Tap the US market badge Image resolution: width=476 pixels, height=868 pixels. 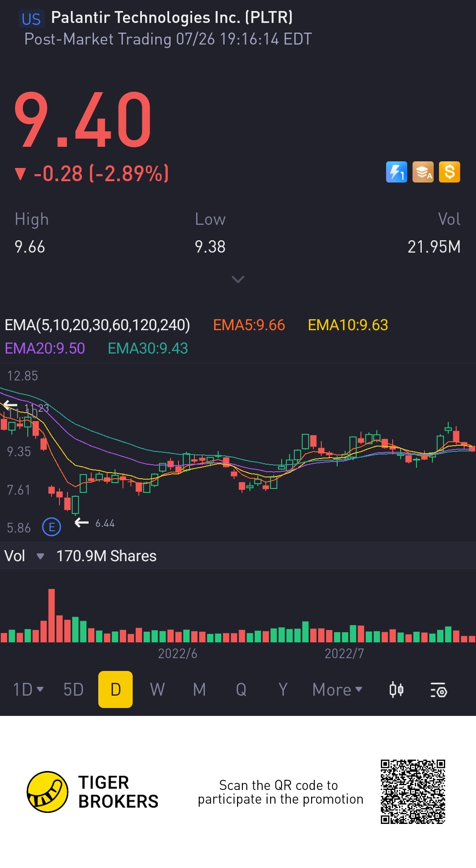coord(31,19)
